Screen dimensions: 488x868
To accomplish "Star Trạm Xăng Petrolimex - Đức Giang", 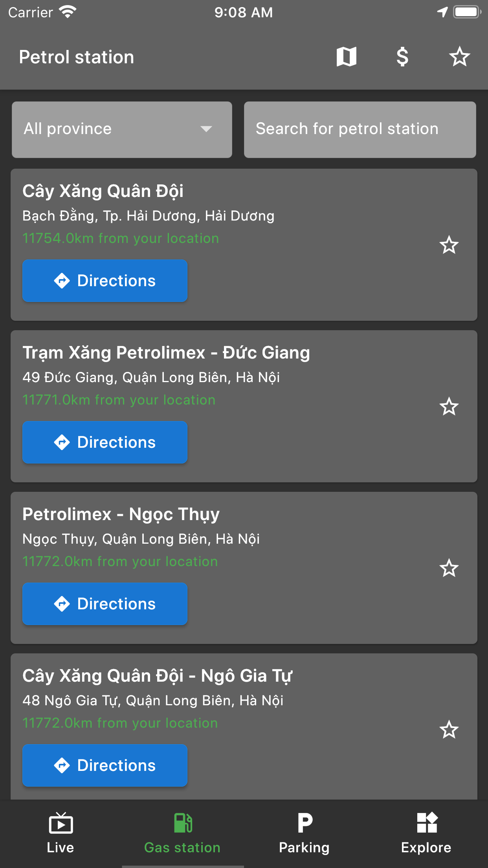I will (x=449, y=407).
